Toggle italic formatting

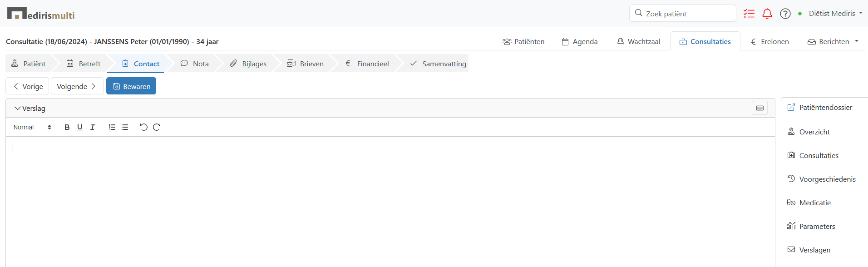93,127
